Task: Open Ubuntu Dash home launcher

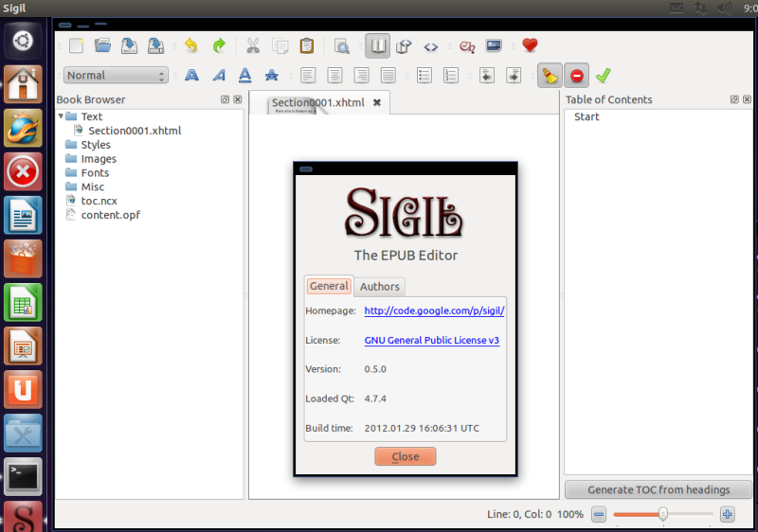Action: (x=23, y=41)
